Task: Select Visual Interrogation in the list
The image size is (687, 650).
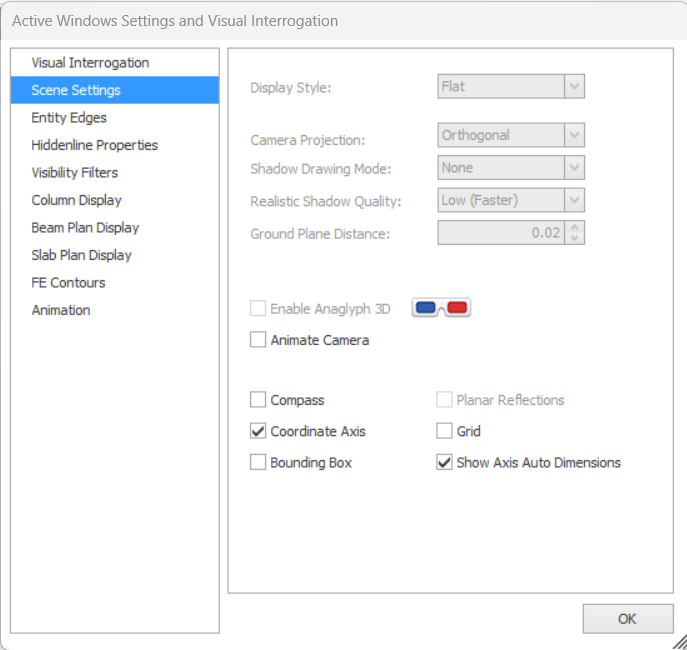Action: (90, 63)
